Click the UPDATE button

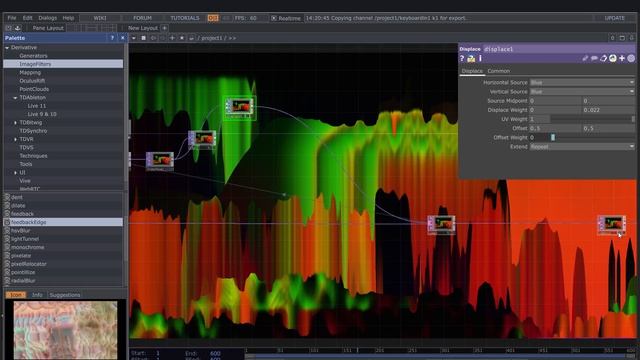pyautogui.click(x=615, y=18)
